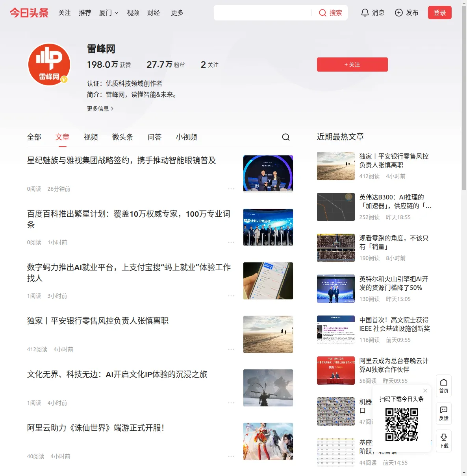Image resolution: width=467 pixels, height=476 pixels.
Task: Open more options for 百度百科 article
Action: (231, 242)
